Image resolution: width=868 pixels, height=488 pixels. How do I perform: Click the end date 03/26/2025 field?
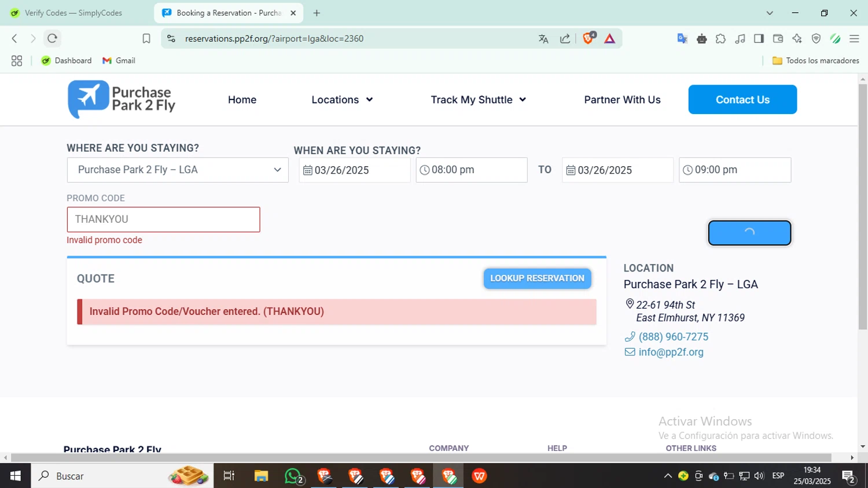click(x=617, y=170)
